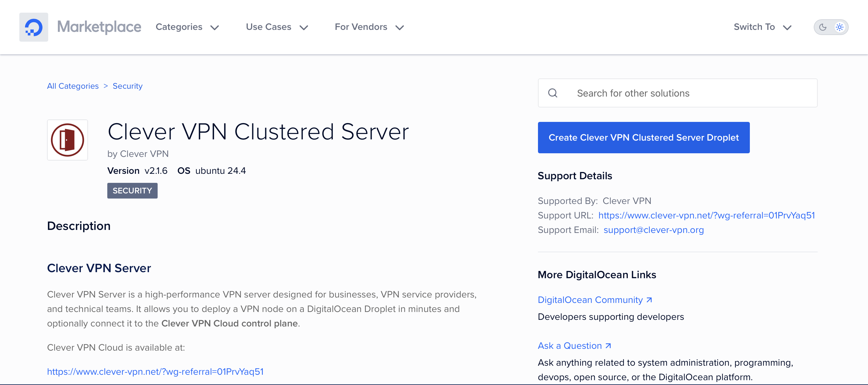The height and width of the screenshot is (385, 868).
Task: Click the OS ubuntu 24.4 text
Action: tap(212, 171)
